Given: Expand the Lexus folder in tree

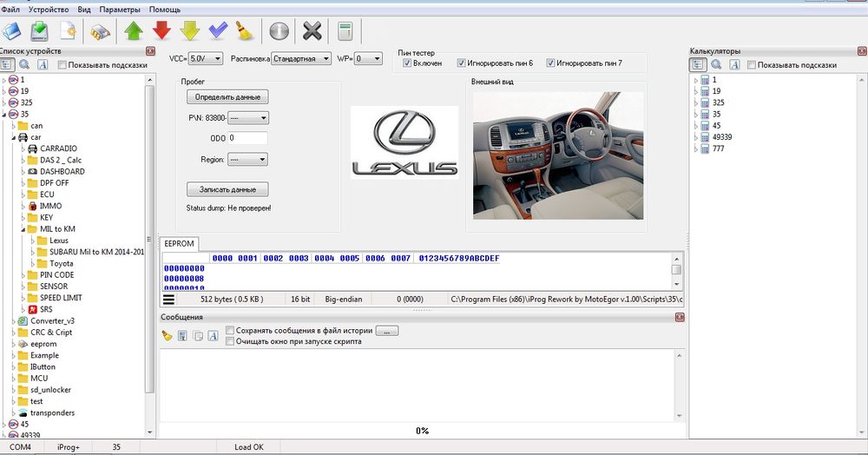Looking at the screenshot, I should point(33,241).
